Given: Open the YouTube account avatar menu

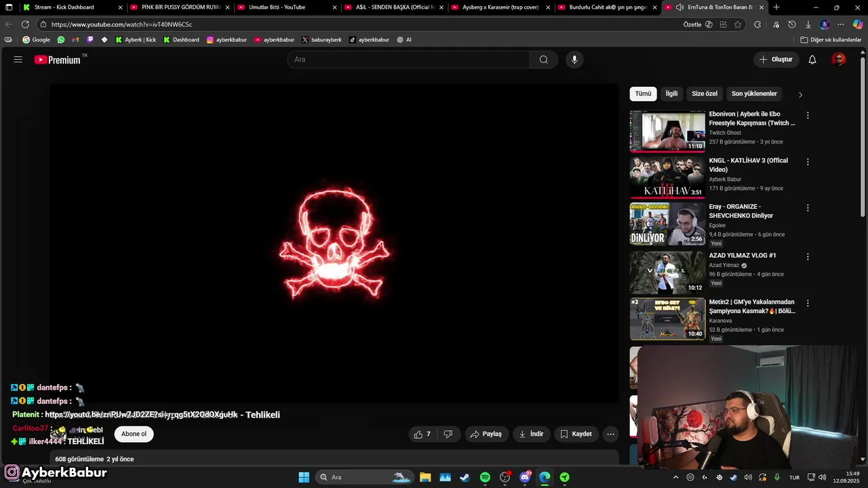Looking at the screenshot, I should 839,60.
